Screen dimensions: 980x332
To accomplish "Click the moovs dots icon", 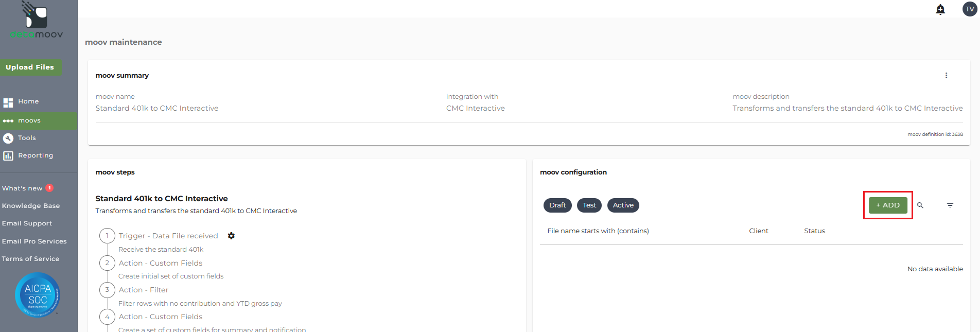I will [x=8, y=121].
